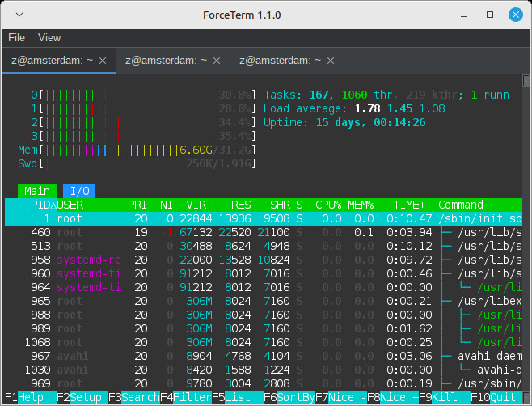532x406 pixels.
Task: Switch to the middle terminal tab
Action: [167, 61]
